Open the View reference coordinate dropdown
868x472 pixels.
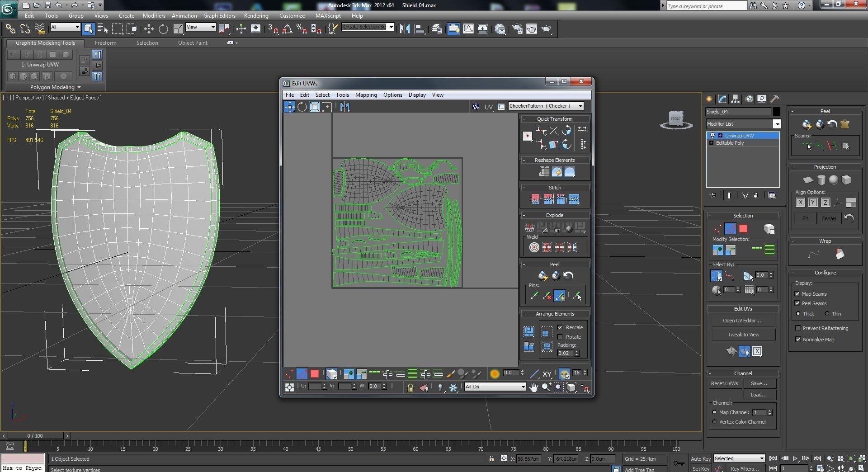click(201, 28)
